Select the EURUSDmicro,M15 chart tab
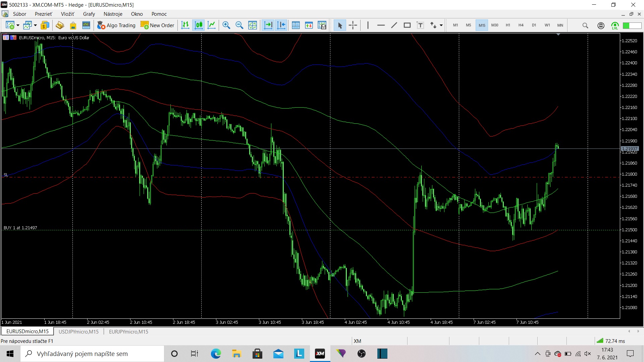 (x=28, y=331)
